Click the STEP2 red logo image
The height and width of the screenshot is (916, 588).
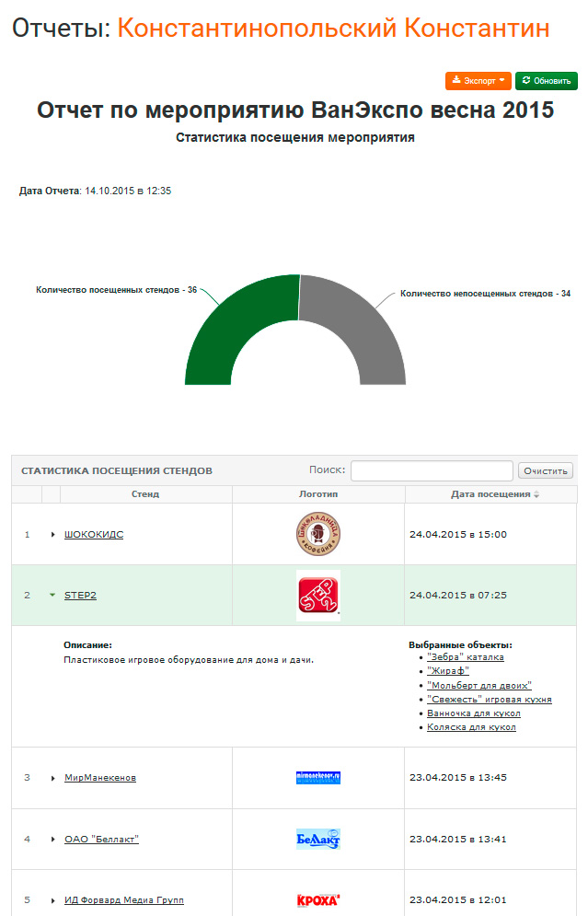317,595
